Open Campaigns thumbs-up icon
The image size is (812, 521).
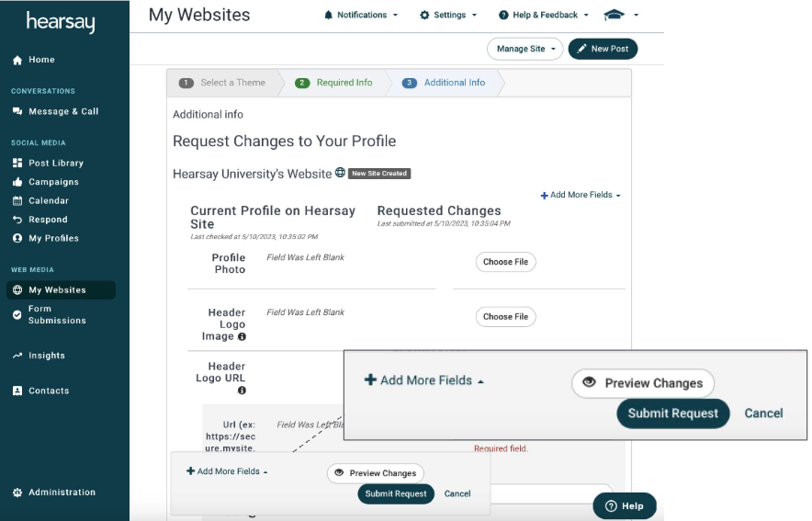tap(17, 182)
